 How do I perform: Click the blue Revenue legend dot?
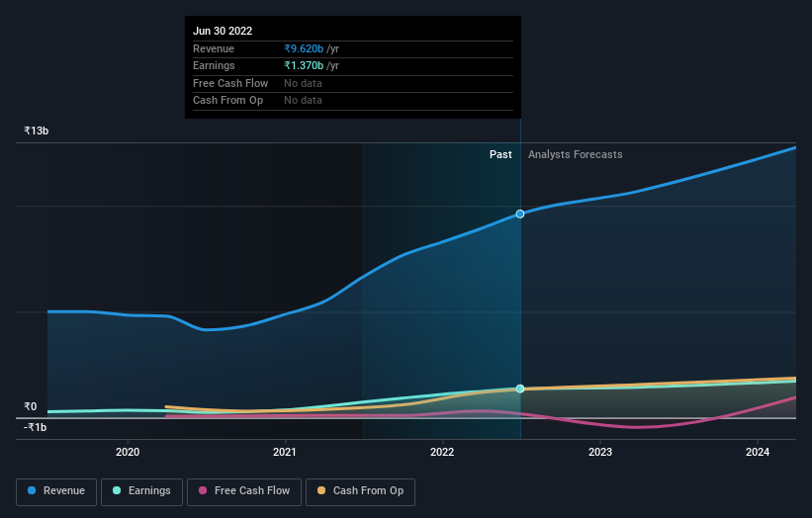click(x=32, y=490)
